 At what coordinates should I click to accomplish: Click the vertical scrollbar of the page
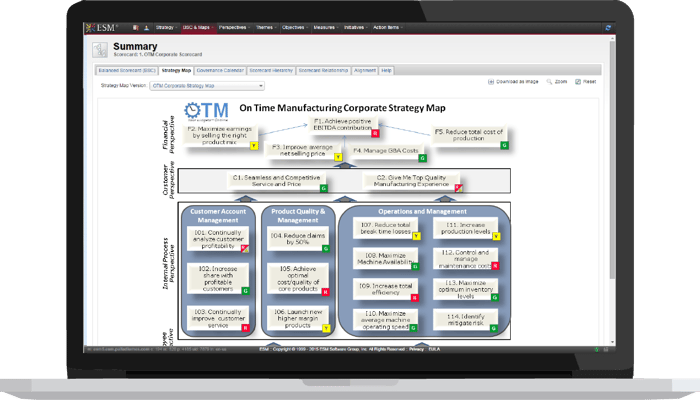click(x=612, y=161)
